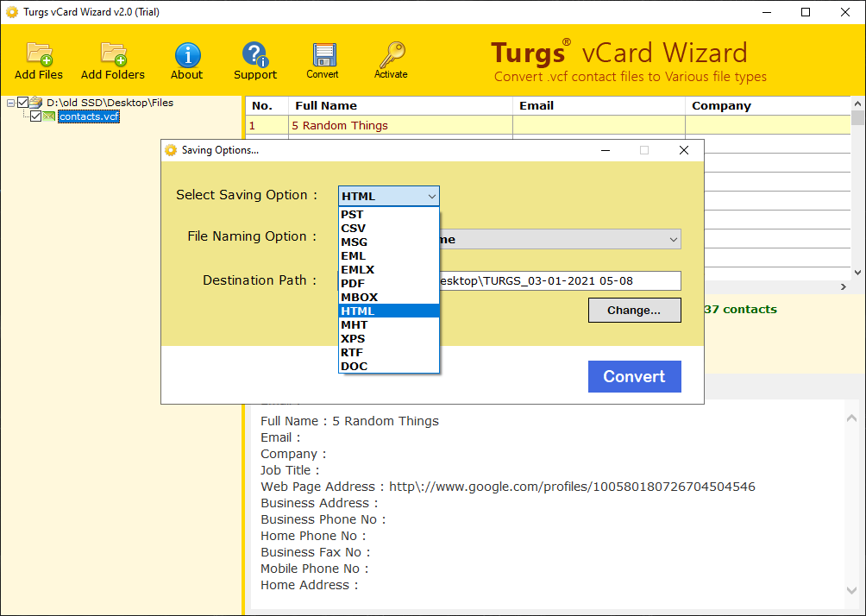Click the Mobile Phone No line in preview
The height and width of the screenshot is (616, 866).
314,569
